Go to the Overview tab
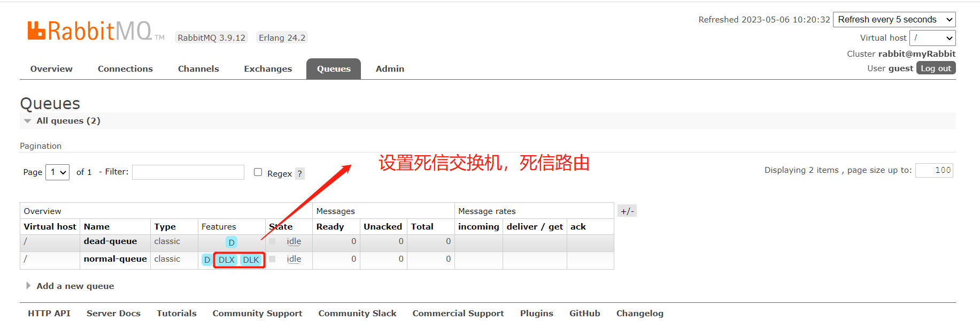Viewport: 980px width, 328px height. coord(51,69)
